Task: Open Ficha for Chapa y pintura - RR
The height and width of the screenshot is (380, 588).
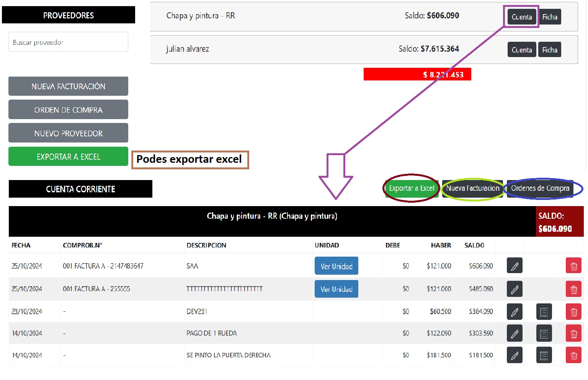Action: coord(550,17)
